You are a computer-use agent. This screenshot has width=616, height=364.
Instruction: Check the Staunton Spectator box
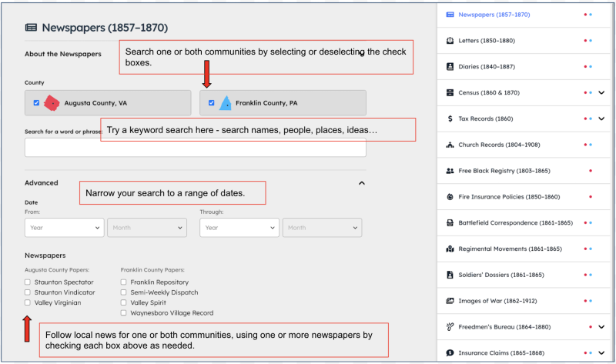[x=28, y=282]
